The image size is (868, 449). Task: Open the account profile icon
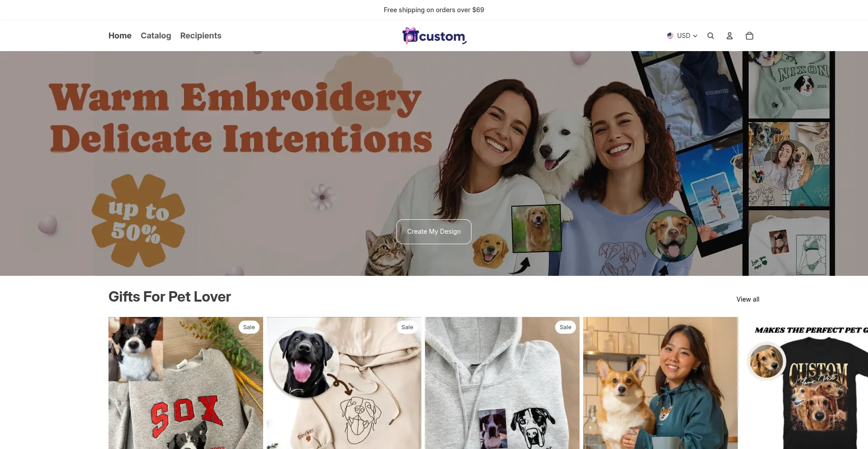coord(730,36)
